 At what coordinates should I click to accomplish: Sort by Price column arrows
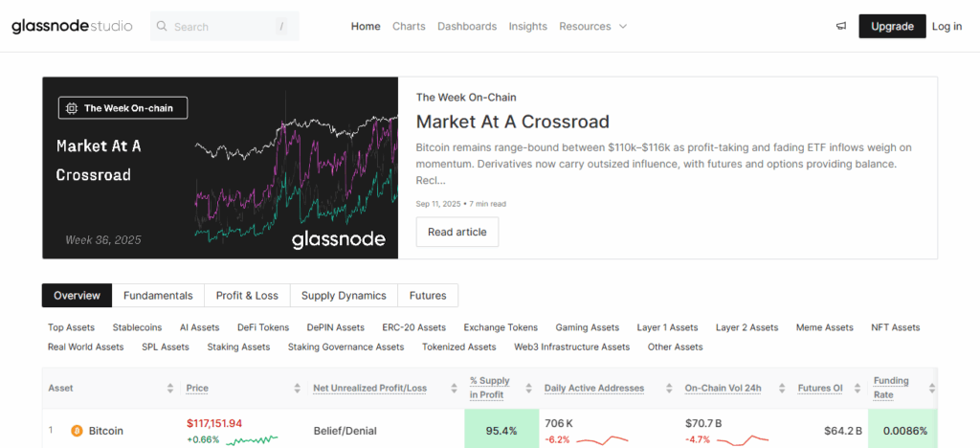[297, 388]
